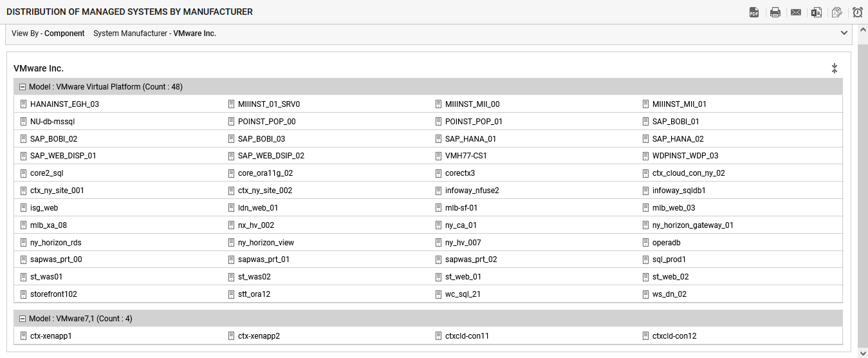Select the ctxcld-con12 component
Image resolution: width=868 pixels, height=358 pixels.
pyautogui.click(x=674, y=336)
